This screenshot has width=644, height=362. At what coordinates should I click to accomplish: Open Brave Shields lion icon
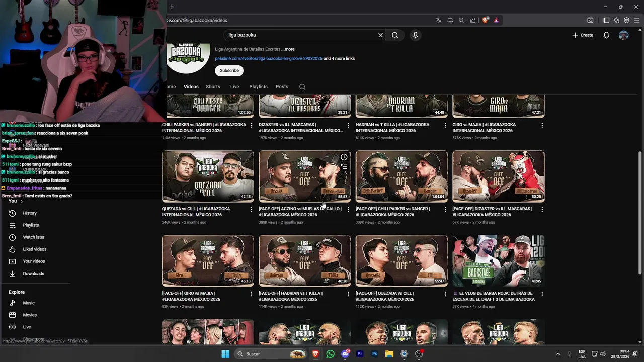[x=485, y=20]
